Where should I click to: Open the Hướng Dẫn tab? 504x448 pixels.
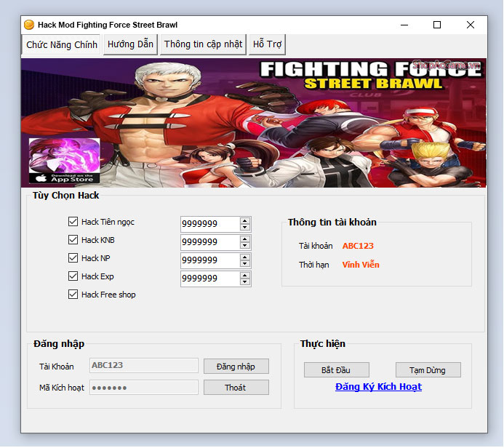coord(130,44)
